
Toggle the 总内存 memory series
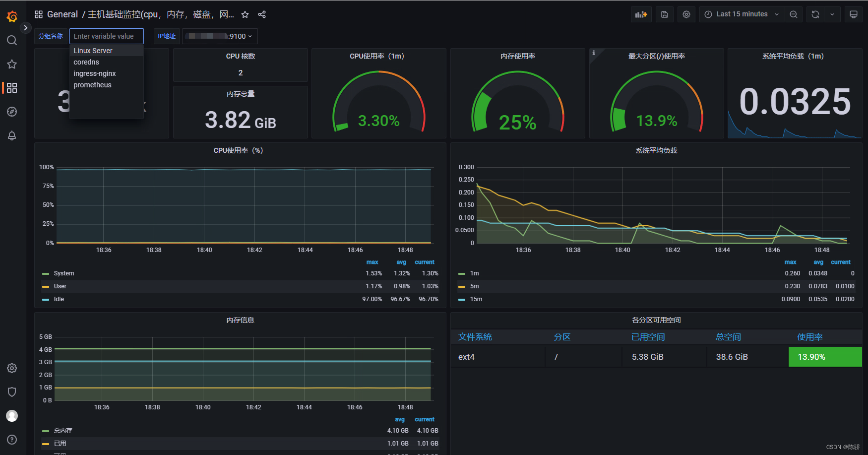tap(62, 431)
